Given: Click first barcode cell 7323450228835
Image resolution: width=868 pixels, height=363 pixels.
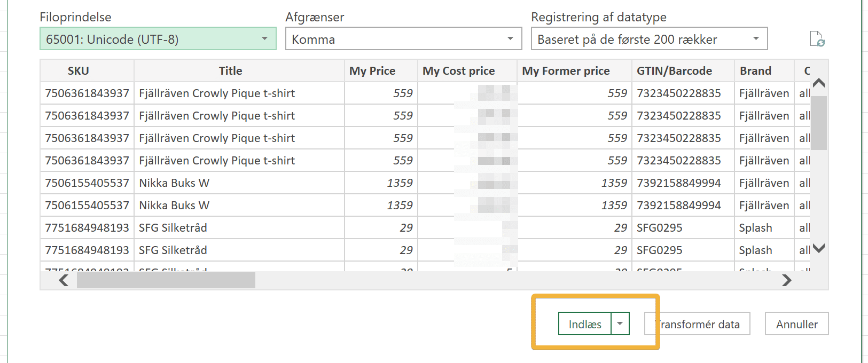Looking at the screenshot, I should [x=683, y=93].
